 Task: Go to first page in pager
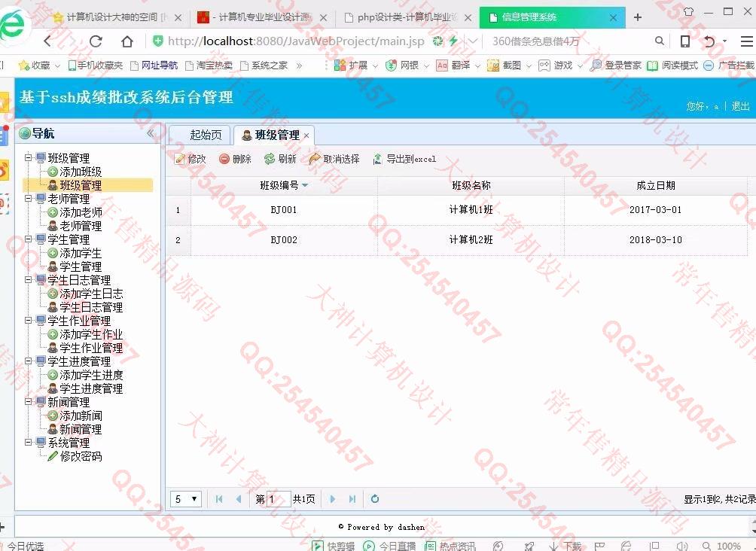click(219, 499)
